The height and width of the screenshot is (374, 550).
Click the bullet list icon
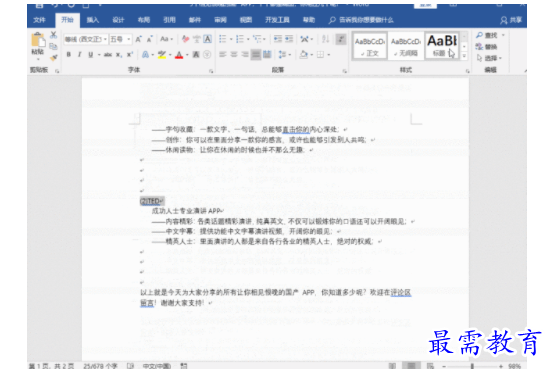click(222, 39)
